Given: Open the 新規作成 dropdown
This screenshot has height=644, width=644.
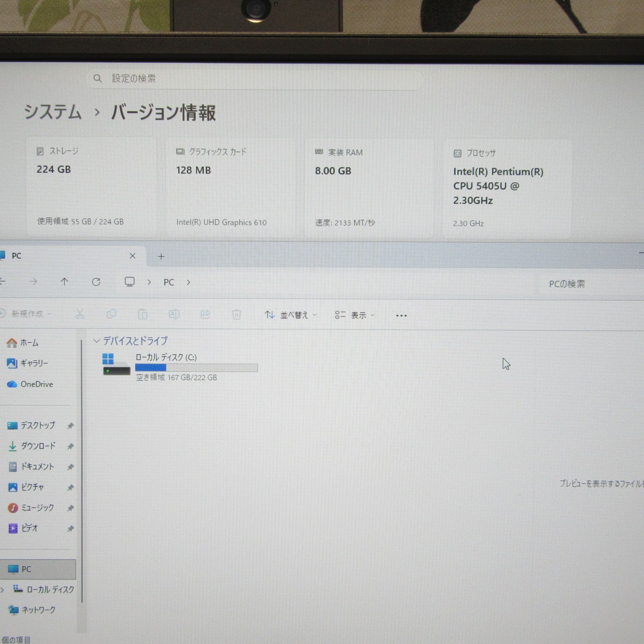Looking at the screenshot, I should pos(26,314).
